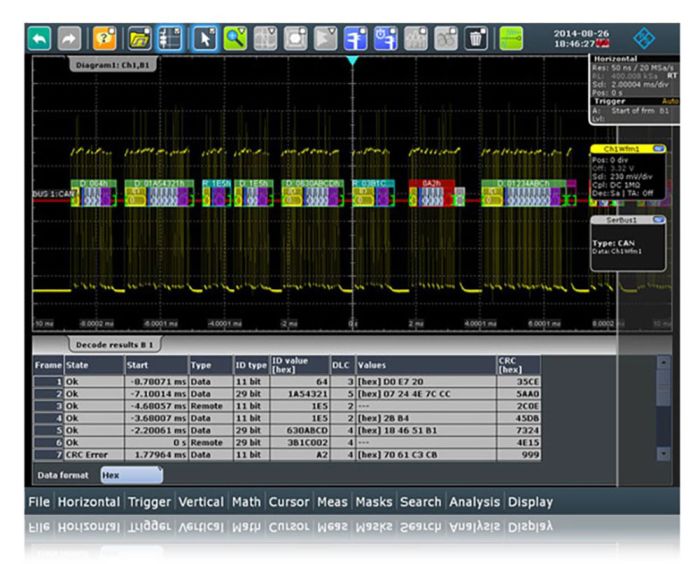Click the gray play-arrow toolbar icon
Screen dimensions: 700x564
pos(325,38)
